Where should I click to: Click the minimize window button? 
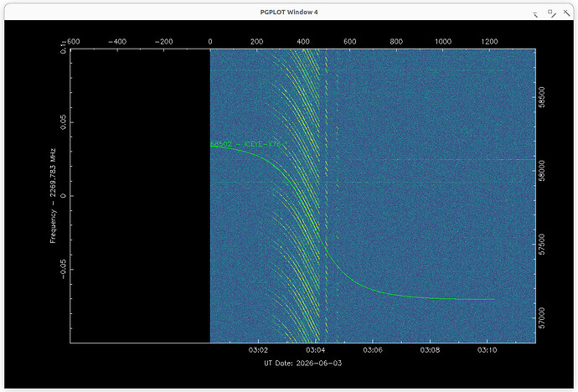pos(535,14)
